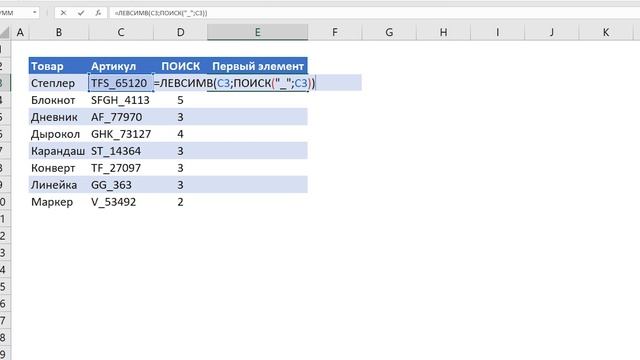This screenshot has height=360, width=640.
Task: Cancel formula entry with the X icon
Action: click(63, 13)
